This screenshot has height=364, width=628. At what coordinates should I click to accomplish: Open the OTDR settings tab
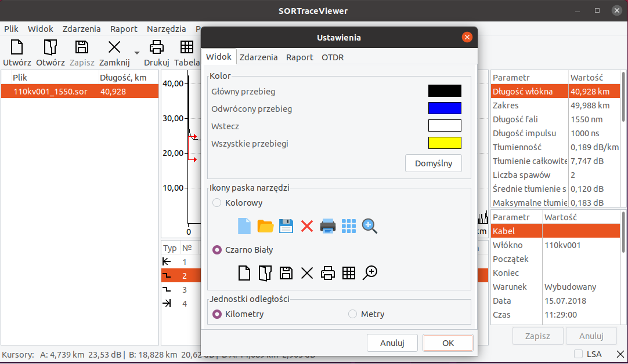pyautogui.click(x=333, y=57)
